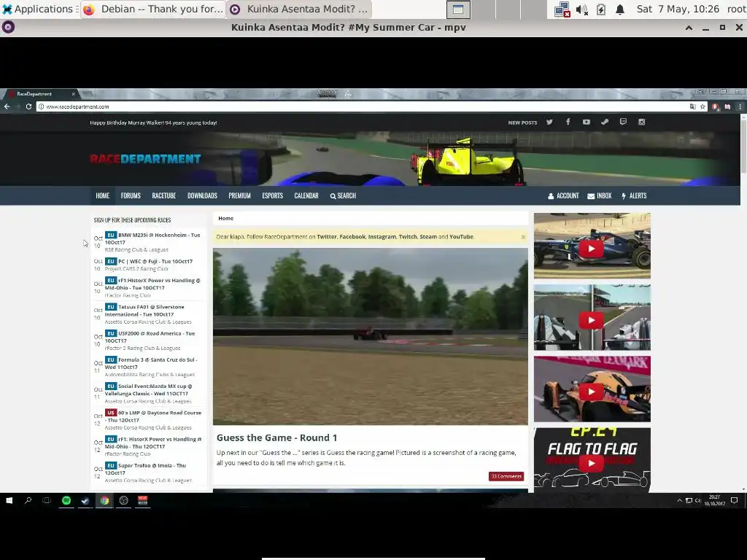The width and height of the screenshot is (747, 560).
Task: Click the 33 Comments button
Action: (506, 476)
